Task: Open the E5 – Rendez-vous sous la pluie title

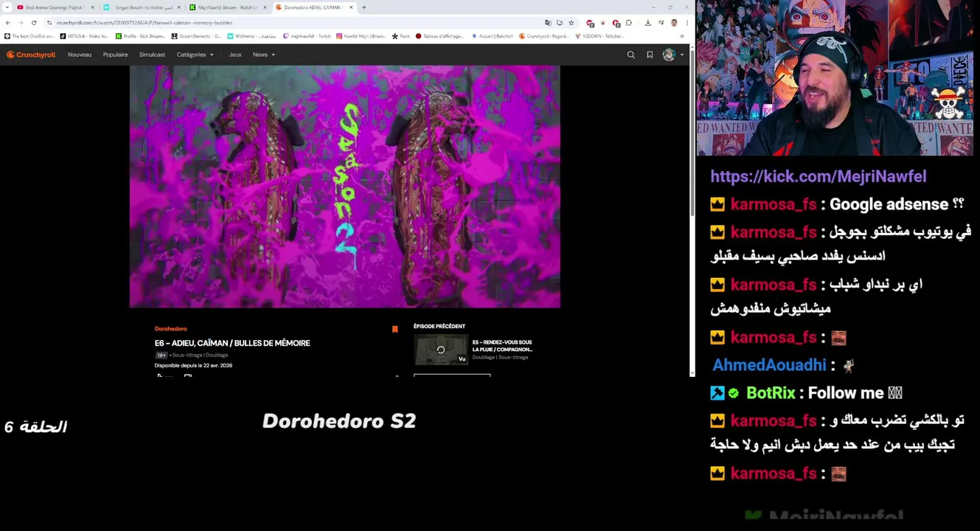Action: tap(502, 346)
